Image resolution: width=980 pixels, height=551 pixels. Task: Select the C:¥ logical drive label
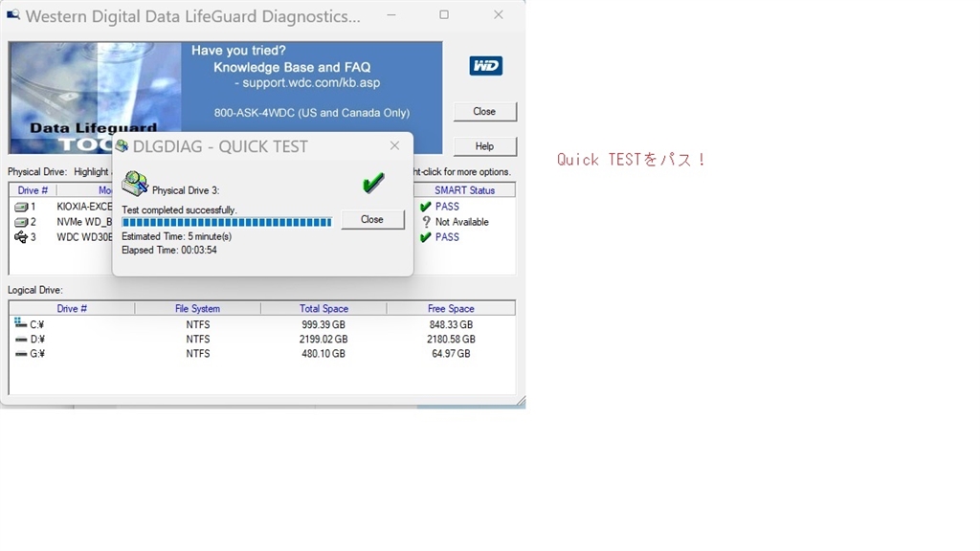pyautogui.click(x=37, y=324)
